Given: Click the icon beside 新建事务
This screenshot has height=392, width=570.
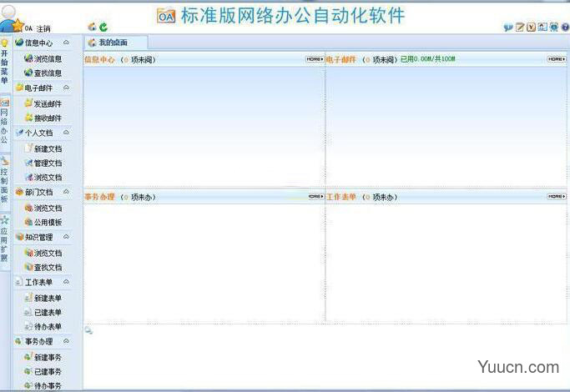Looking at the screenshot, I should (28, 357).
